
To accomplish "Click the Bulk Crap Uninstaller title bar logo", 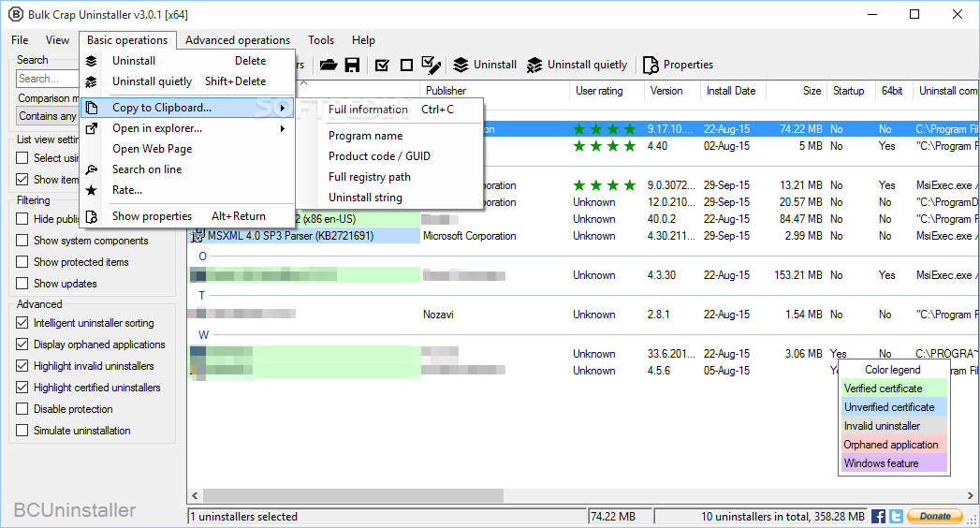I will (x=16, y=14).
